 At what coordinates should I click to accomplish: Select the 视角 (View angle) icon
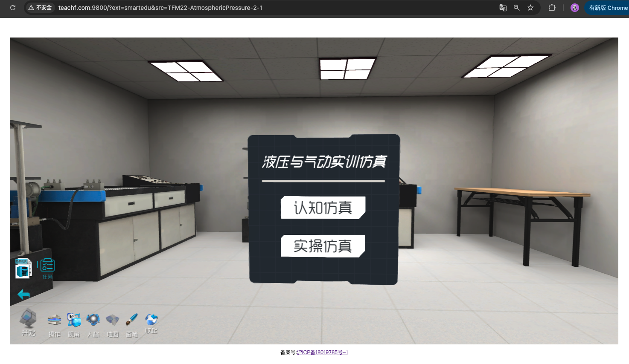74,320
